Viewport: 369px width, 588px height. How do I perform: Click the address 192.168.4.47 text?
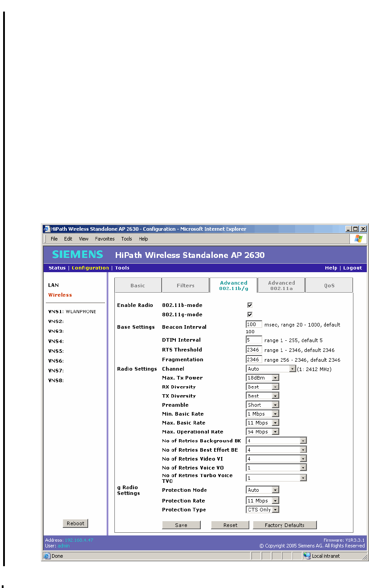[79, 540]
